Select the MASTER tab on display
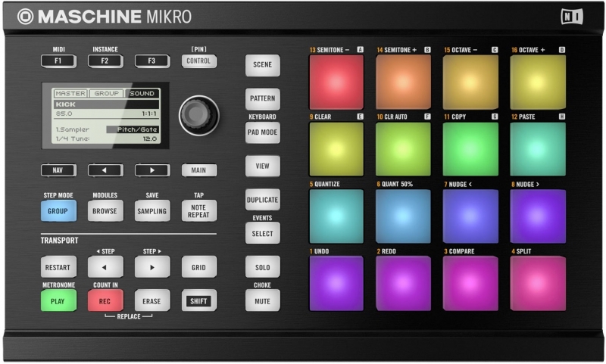Image resolution: width=606 pixels, height=364 pixels. coord(70,93)
